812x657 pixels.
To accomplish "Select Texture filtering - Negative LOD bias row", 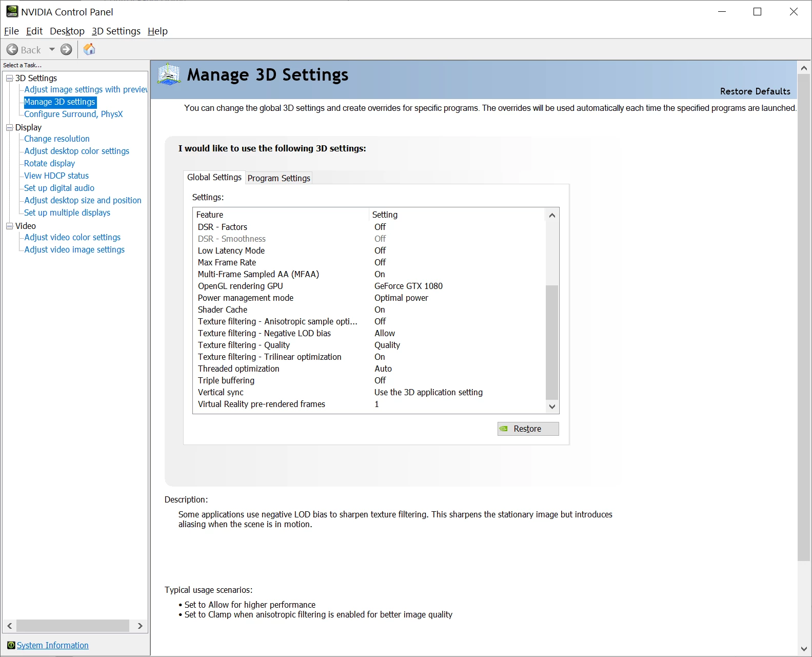I will [369, 333].
